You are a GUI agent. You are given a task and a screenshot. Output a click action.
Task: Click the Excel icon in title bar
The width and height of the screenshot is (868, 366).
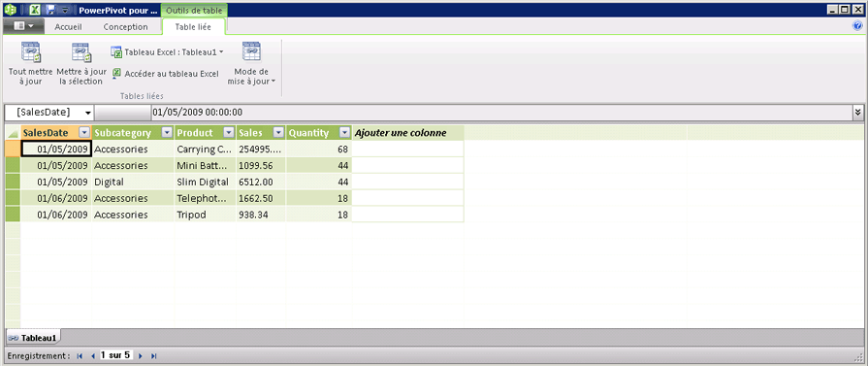pyautogui.click(x=35, y=10)
